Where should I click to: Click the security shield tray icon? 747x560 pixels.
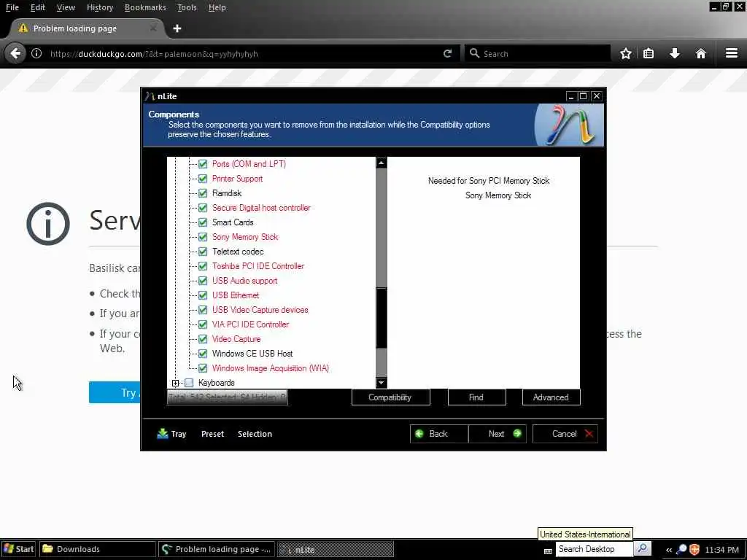click(694, 549)
